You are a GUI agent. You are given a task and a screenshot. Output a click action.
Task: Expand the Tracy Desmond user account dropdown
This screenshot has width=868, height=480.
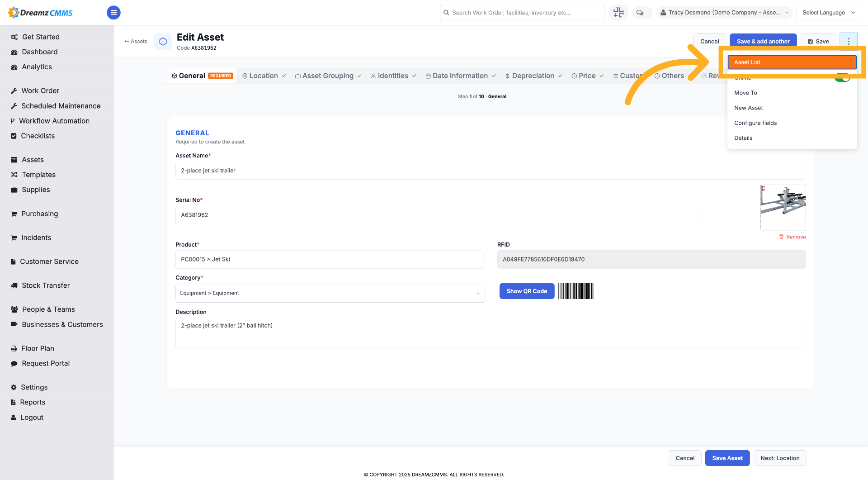pos(724,13)
